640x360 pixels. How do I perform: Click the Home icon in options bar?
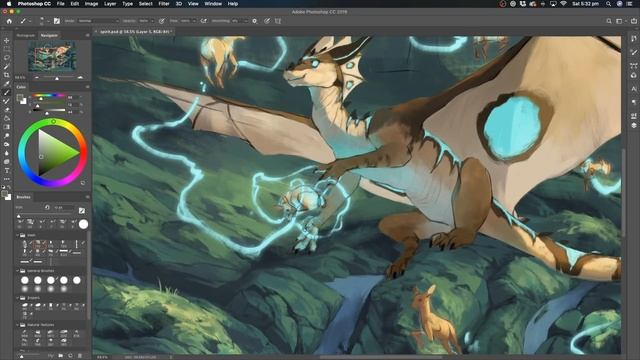pyautogui.click(x=9, y=21)
